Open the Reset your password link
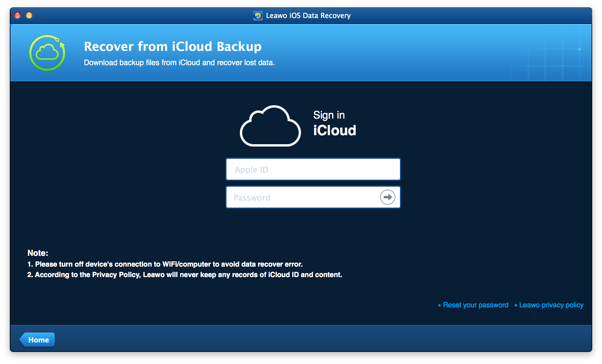602x364 pixels. pyautogui.click(x=475, y=305)
